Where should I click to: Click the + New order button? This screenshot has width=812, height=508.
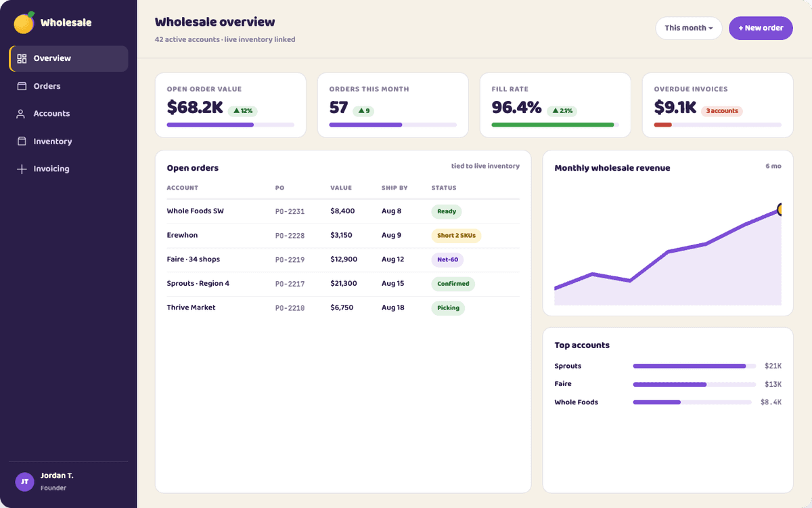click(x=761, y=28)
